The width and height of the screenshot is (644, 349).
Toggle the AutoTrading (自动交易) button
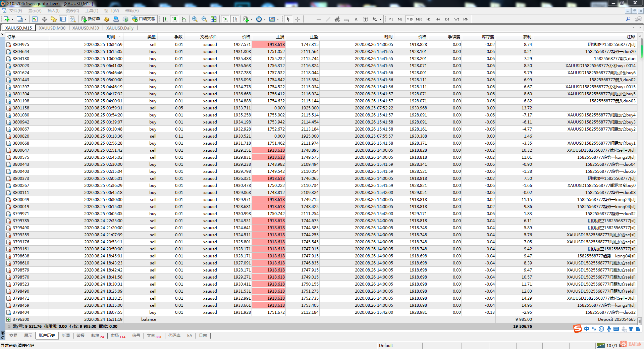(x=144, y=19)
